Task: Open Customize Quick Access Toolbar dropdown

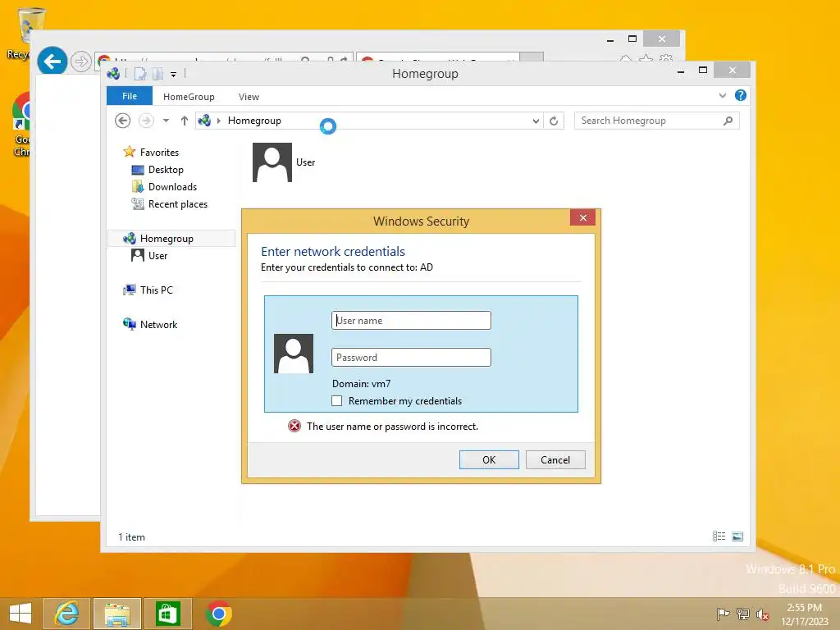Action: pyautogui.click(x=174, y=75)
